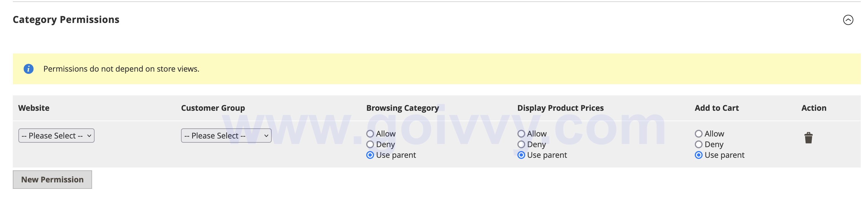Select Deny for Browsing Category

coord(370,144)
